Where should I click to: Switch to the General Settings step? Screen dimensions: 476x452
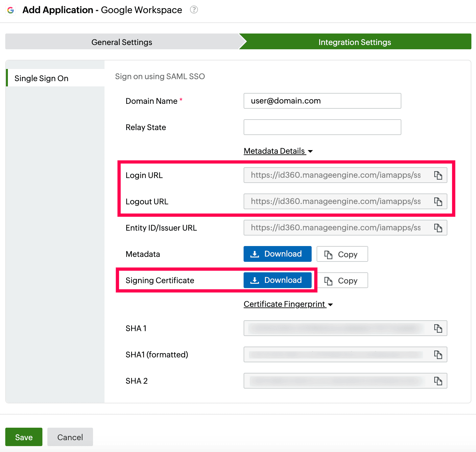pyautogui.click(x=122, y=42)
